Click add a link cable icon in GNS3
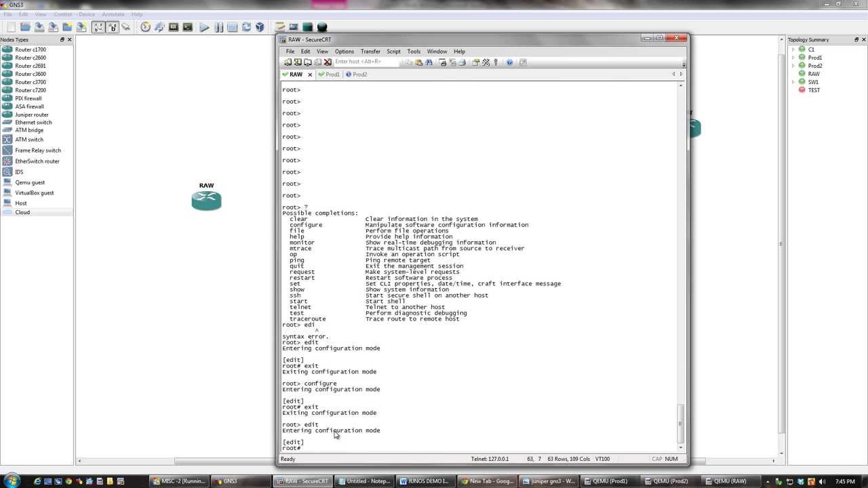 point(126,27)
